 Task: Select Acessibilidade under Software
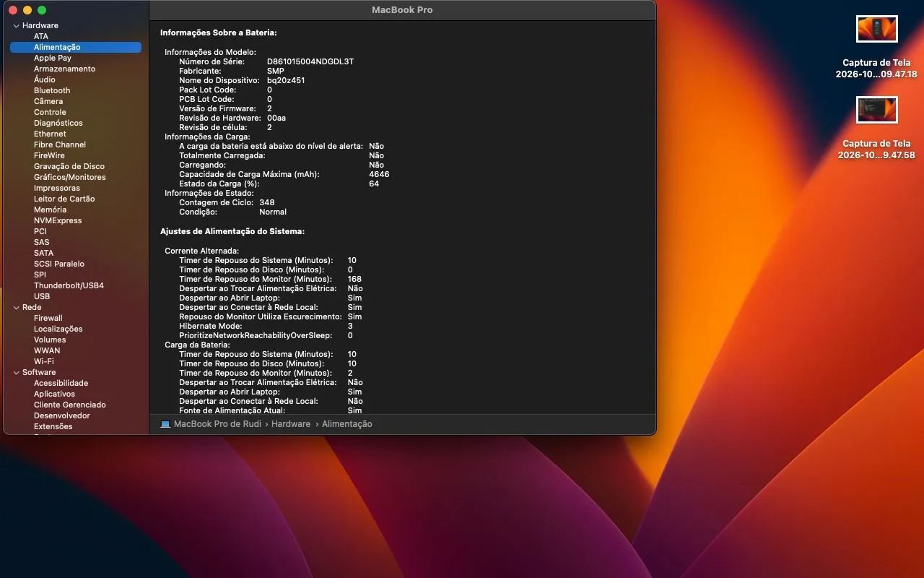[61, 383]
